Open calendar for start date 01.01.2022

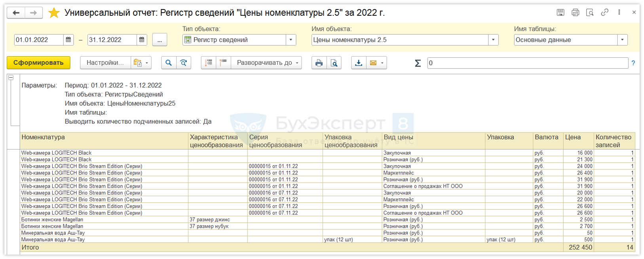coord(68,40)
